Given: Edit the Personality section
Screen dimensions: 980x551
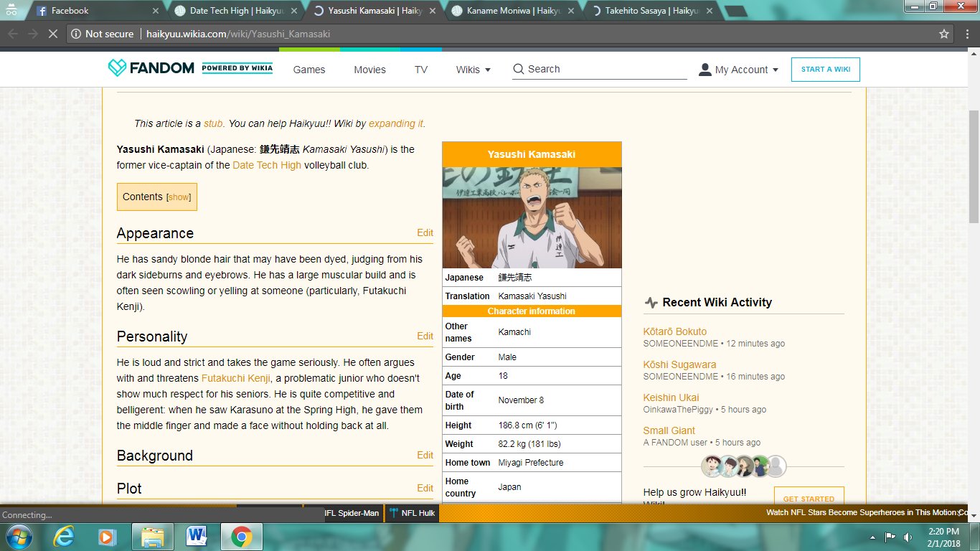Looking at the screenshot, I should click(425, 336).
